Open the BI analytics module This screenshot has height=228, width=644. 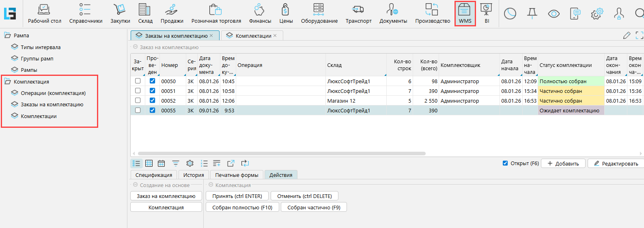point(486,13)
